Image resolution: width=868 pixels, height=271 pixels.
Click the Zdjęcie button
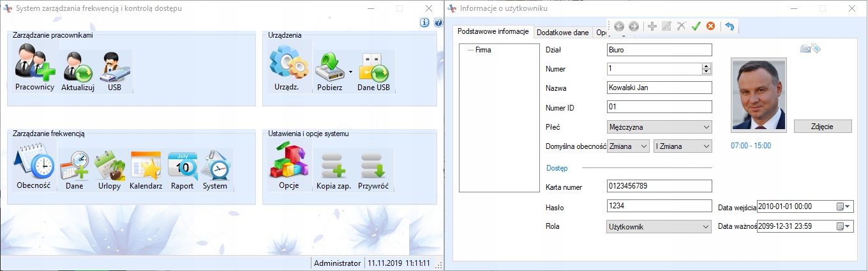coord(823,126)
